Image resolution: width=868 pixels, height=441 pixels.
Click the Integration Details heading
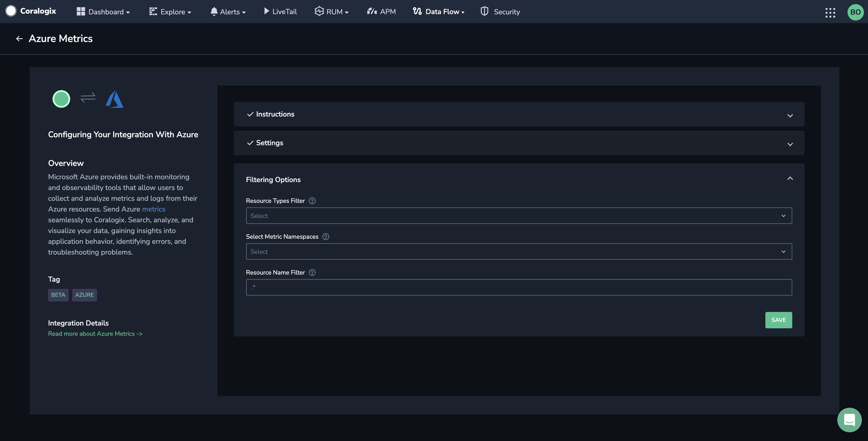(x=78, y=323)
